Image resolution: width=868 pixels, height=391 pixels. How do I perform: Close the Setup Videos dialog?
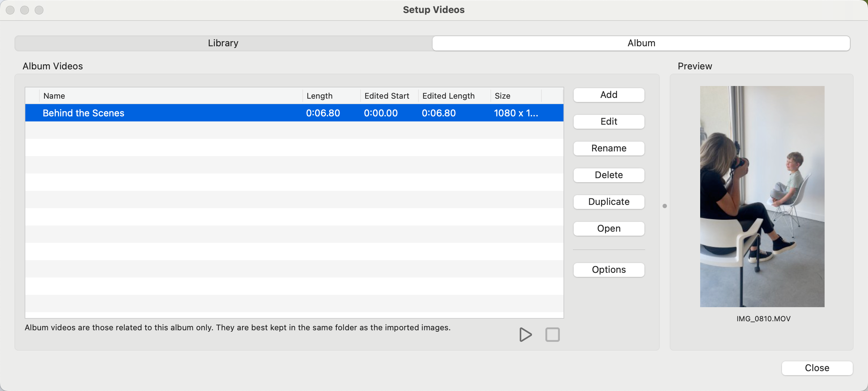click(817, 368)
